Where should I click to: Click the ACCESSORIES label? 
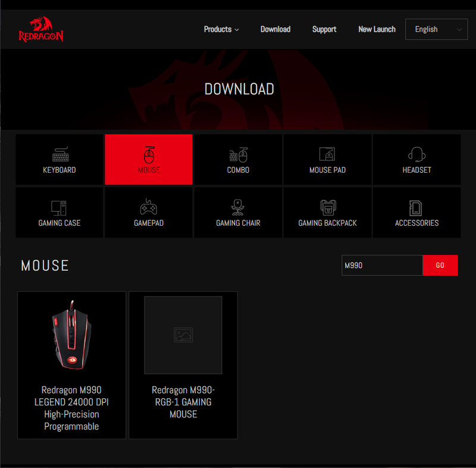(x=417, y=223)
